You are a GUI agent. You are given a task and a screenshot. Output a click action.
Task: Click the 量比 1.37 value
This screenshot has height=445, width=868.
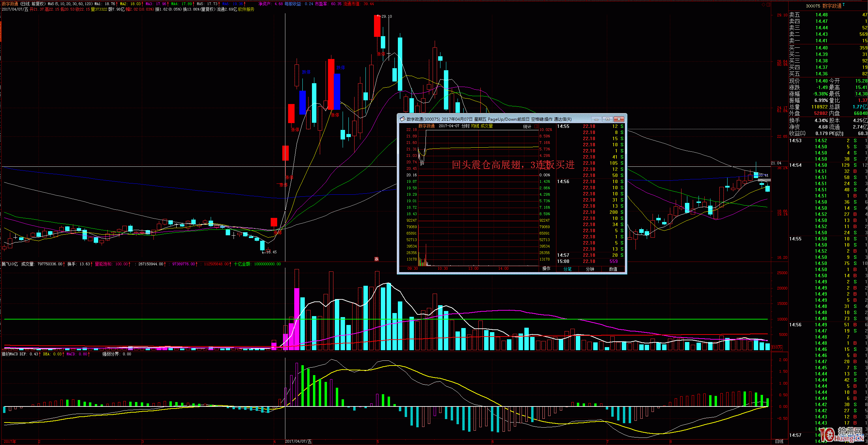[863, 100]
